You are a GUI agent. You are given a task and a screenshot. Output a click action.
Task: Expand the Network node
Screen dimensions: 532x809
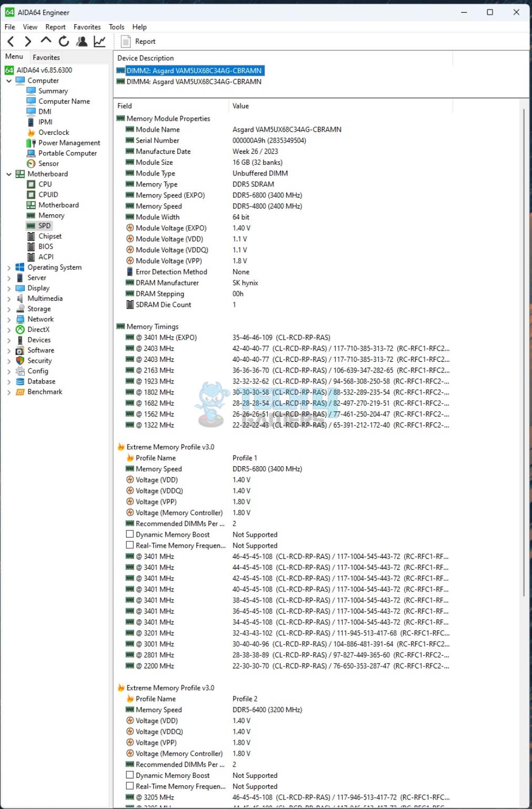click(9, 319)
